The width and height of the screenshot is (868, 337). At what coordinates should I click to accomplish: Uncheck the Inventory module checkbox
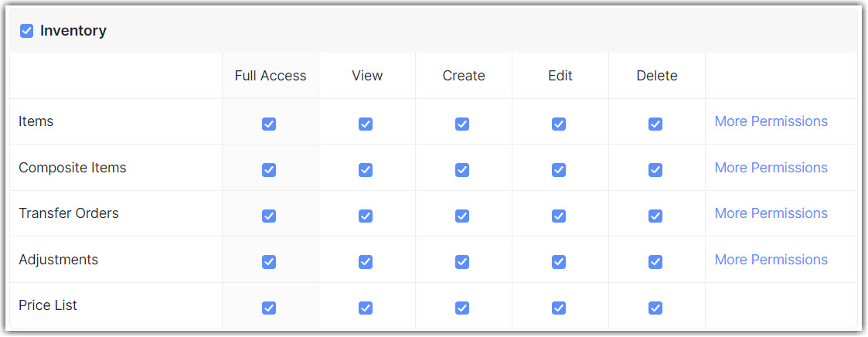pyautogui.click(x=27, y=31)
